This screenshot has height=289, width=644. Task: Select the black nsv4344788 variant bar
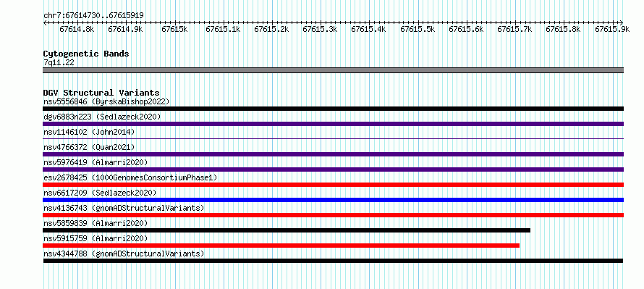coord(333,261)
